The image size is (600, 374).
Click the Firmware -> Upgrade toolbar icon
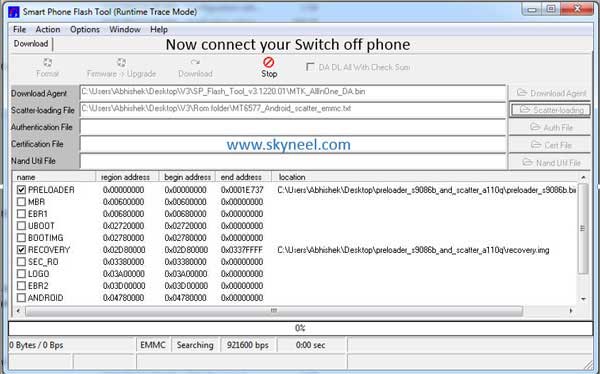click(121, 62)
